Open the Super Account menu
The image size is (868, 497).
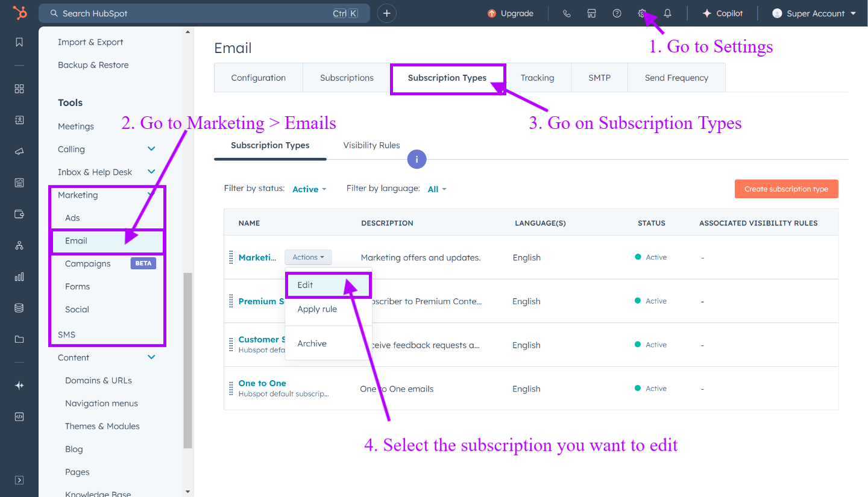(x=814, y=13)
